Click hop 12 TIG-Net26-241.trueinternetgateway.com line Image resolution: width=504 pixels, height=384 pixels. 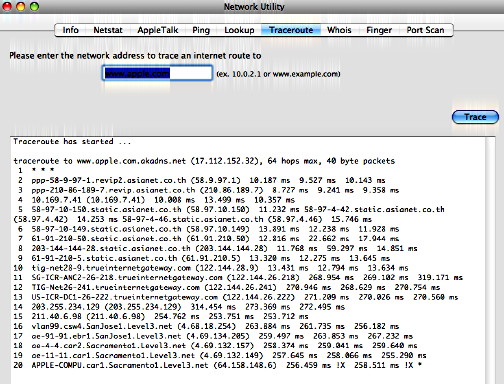pyautogui.click(x=227, y=287)
